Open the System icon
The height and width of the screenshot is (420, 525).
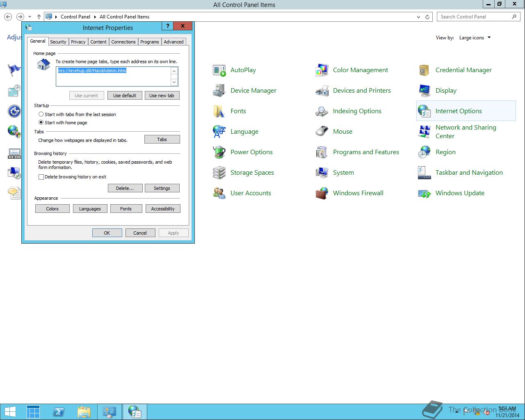pyautogui.click(x=322, y=173)
